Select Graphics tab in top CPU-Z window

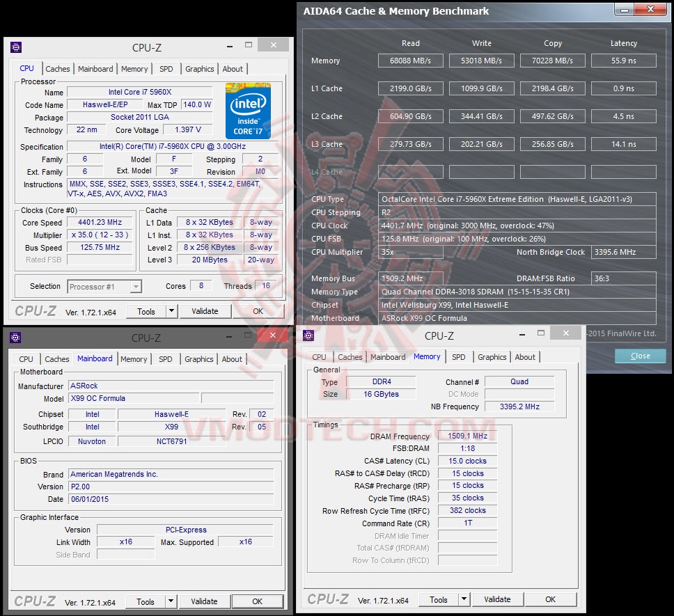(199, 69)
